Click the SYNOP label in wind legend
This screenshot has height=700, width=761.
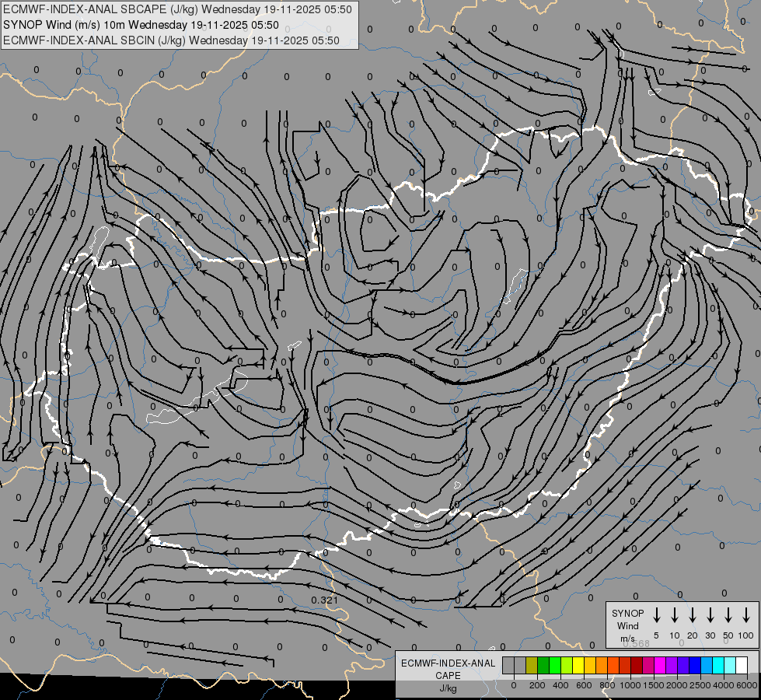click(627, 614)
